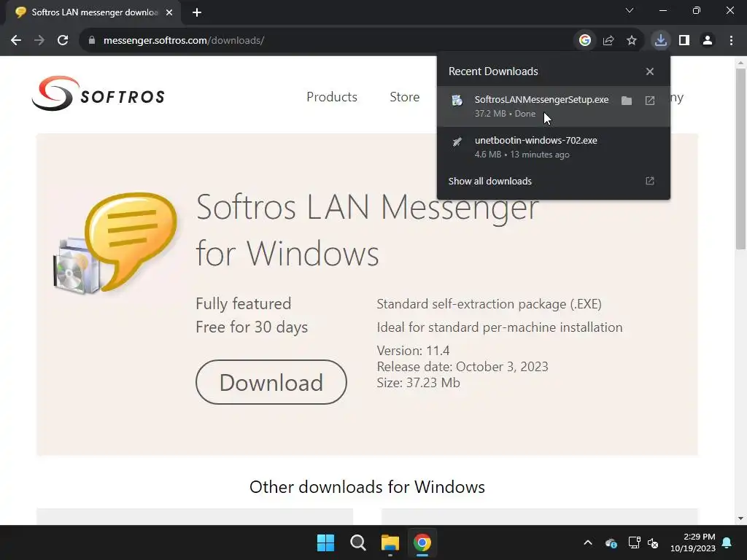This screenshot has height=560, width=747.
Task: Open File Explorer from taskbar
Action: [x=390, y=542]
